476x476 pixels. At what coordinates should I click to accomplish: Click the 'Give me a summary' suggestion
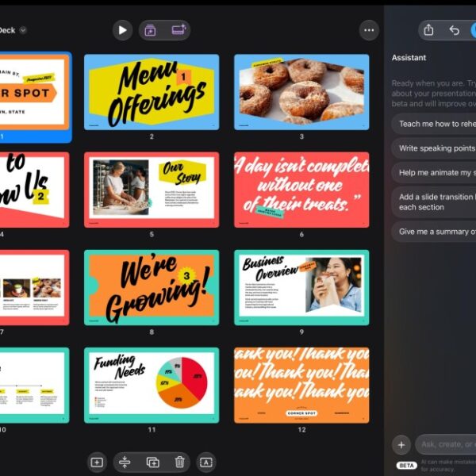[x=433, y=232]
